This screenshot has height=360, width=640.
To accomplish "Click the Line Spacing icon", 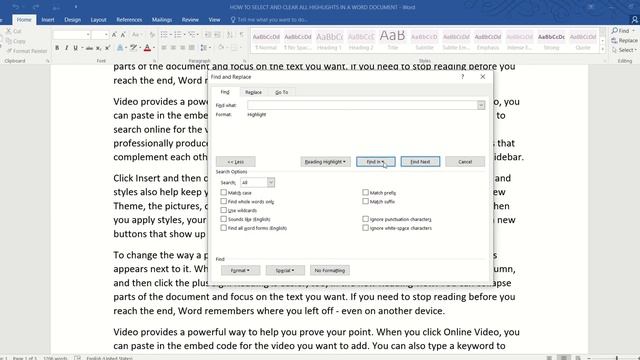I will click(x=204, y=48).
